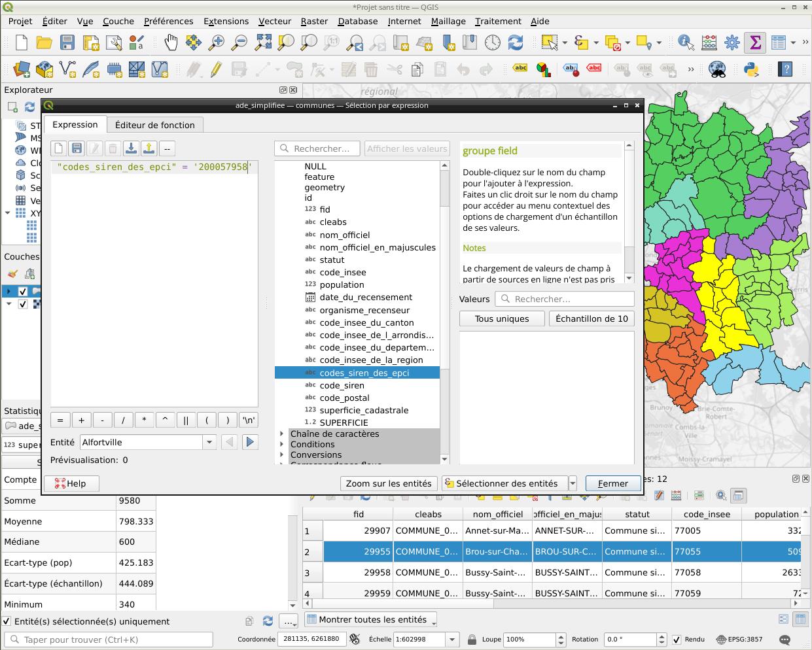Image resolution: width=812 pixels, height=650 pixels.
Task: Select the Pan Map hand tool
Action: click(170, 43)
